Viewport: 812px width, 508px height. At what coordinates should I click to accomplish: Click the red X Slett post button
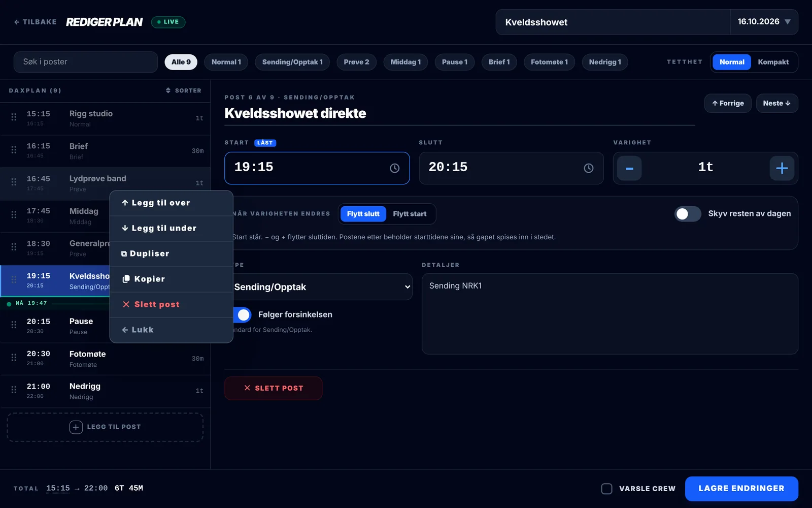tap(273, 388)
